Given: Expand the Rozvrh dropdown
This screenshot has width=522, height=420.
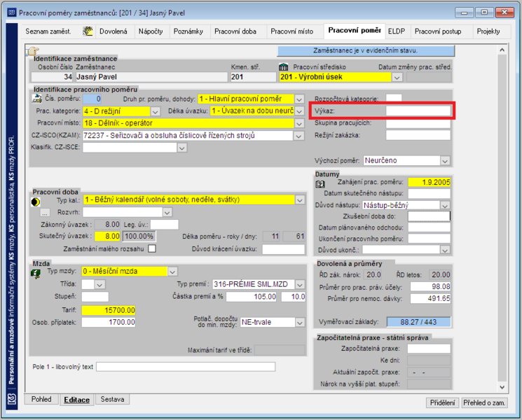Looking at the screenshot, I should (x=167, y=212).
